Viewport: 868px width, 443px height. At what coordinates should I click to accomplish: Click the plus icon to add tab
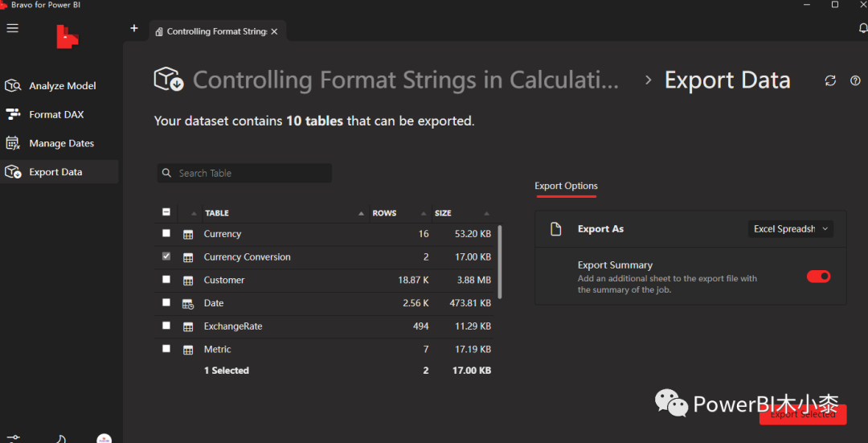coord(134,28)
